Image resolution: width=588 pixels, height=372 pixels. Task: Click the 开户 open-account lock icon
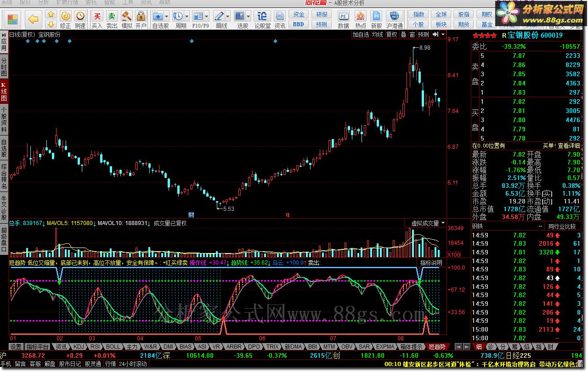(141, 19)
